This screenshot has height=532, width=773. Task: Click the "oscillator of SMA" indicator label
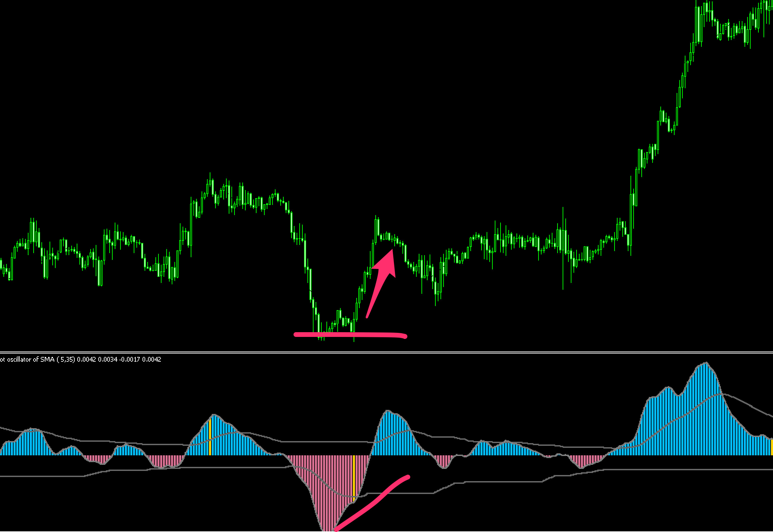pyautogui.click(x=31, y=359)
